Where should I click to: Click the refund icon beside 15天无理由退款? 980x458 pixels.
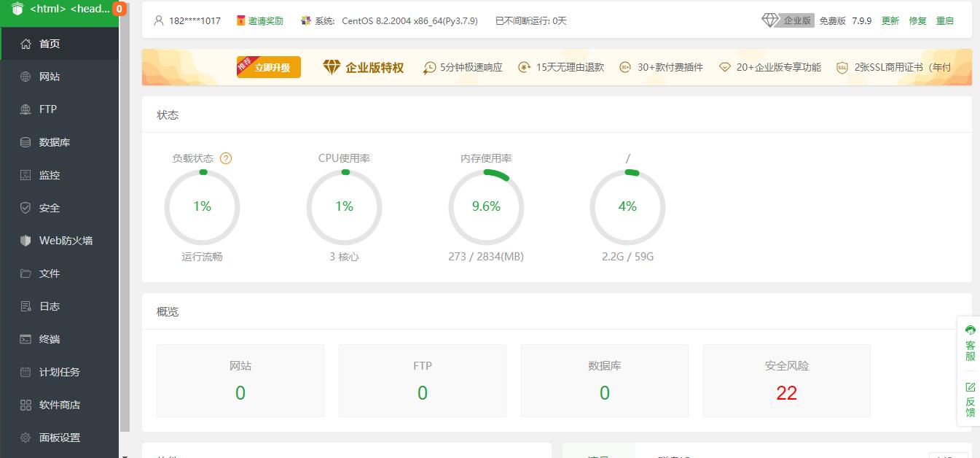pyautogui.click(x=525, y=67)
